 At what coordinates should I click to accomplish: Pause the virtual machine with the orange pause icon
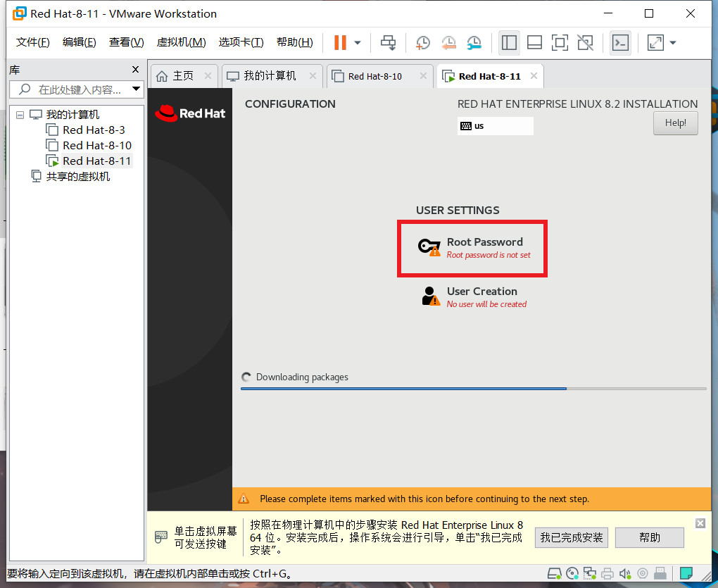point(340,42)
